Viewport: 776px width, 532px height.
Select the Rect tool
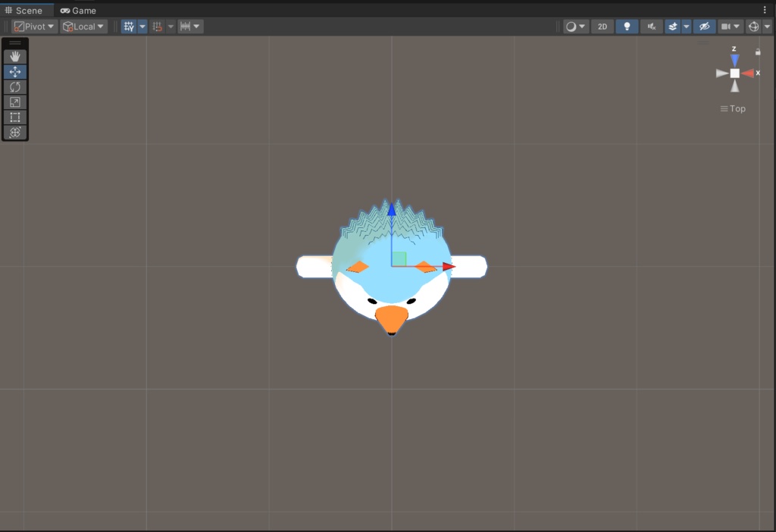click(15, 117)
